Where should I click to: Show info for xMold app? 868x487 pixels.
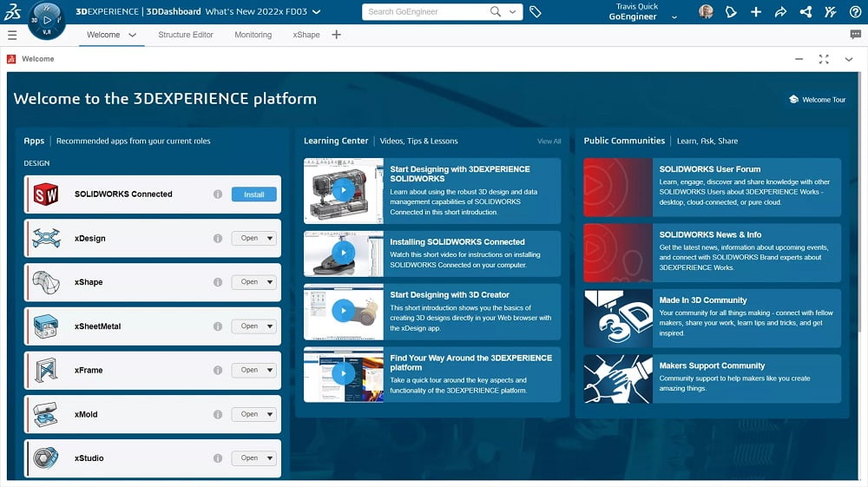pos(218,414)
